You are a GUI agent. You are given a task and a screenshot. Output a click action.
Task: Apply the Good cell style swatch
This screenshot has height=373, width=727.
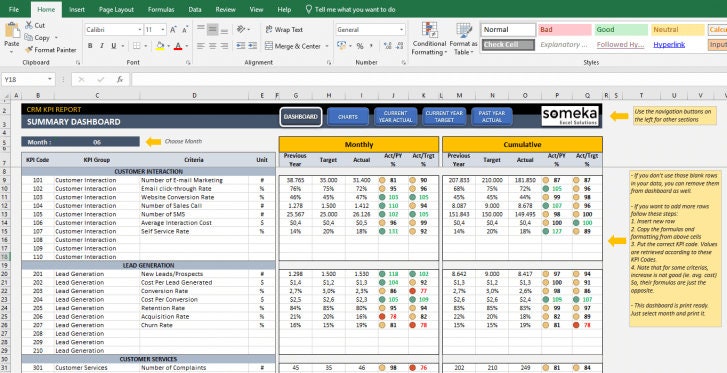621,30
